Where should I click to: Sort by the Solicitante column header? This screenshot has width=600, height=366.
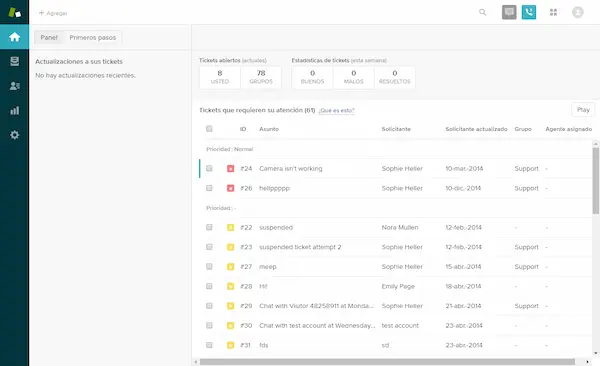(396, 129)
